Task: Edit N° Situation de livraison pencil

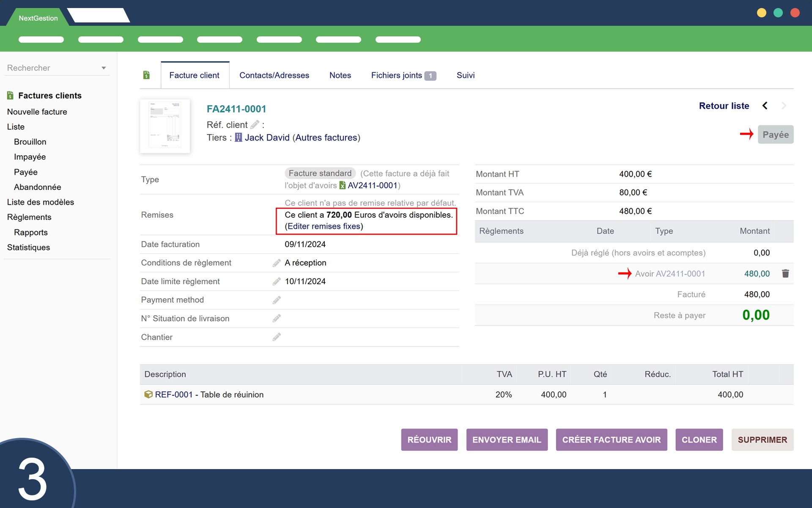Action: pyautogui.click(x=277, y=319)
